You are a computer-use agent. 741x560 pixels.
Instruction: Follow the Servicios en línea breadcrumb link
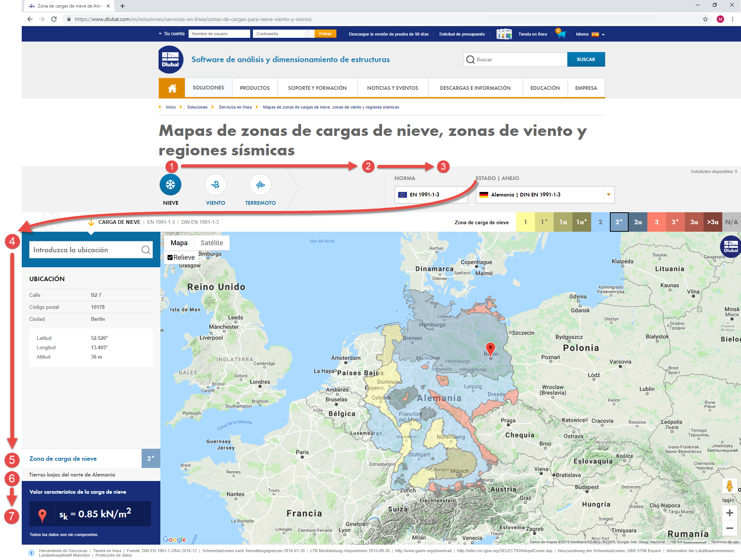coord(235,107)
